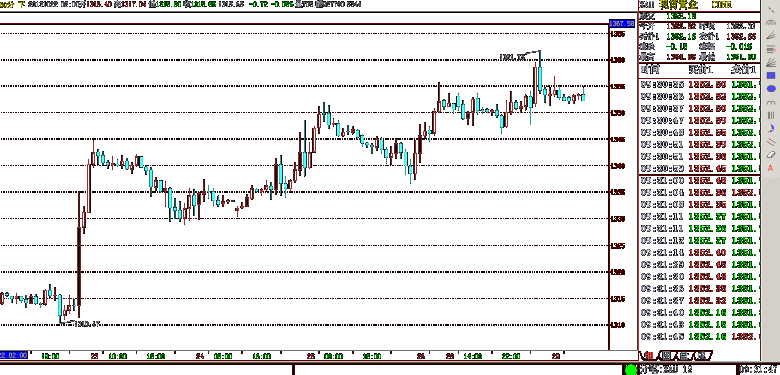Screen dimensions: 780x375
Task: Click the green connection status indicator
Action: pyautogui.click(x=631, y=370)
